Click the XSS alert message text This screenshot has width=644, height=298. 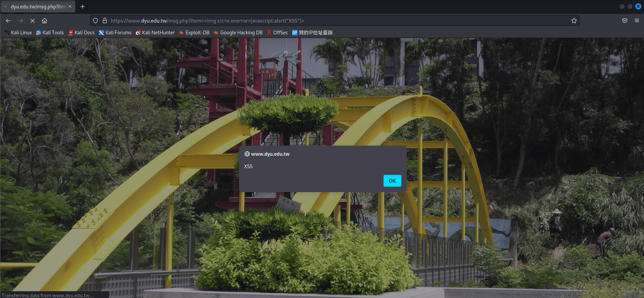tap(248, 166)
